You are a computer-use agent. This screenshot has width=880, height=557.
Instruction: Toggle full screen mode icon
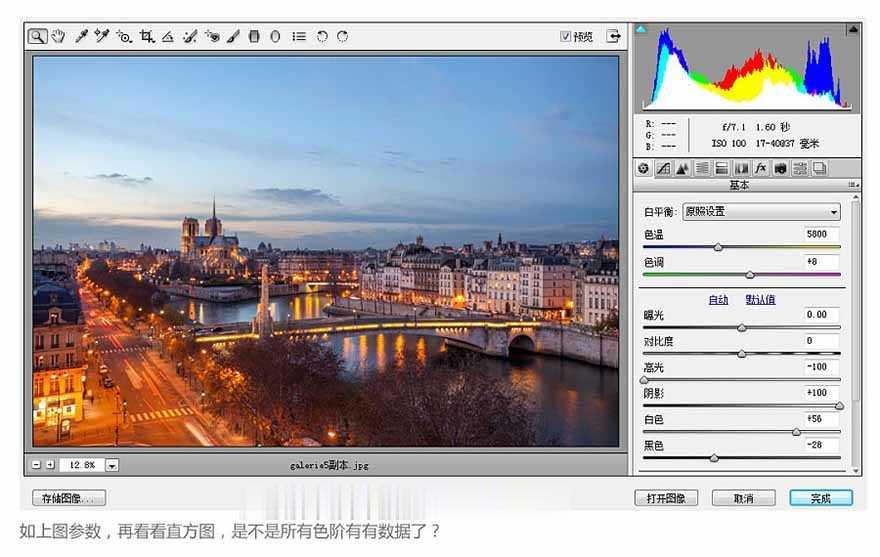(x=613, y=36)
